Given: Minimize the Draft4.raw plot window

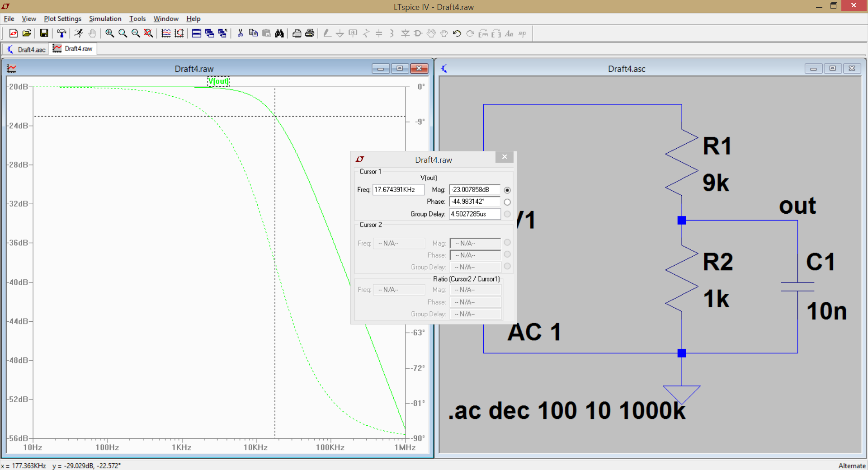Looking at the screenshot, I should (381, 68).
